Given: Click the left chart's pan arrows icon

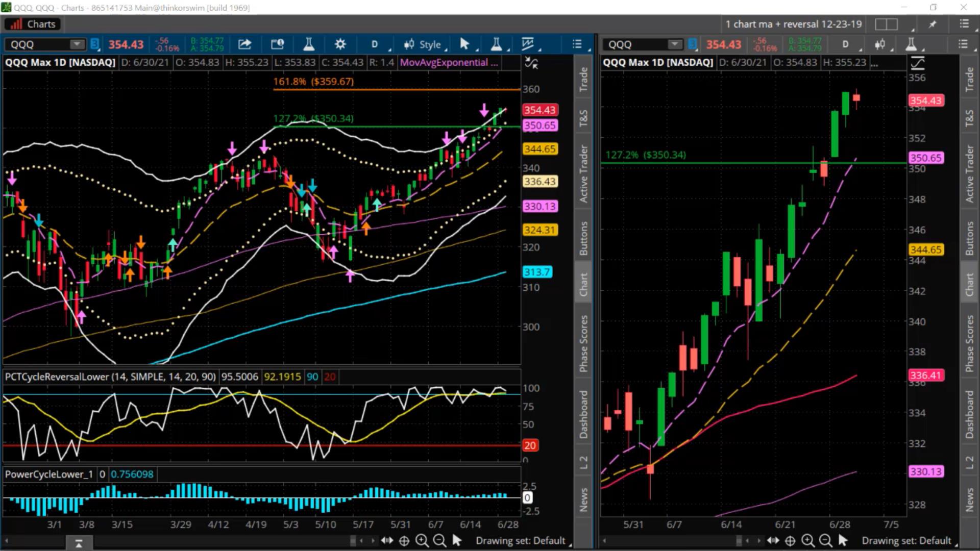Looking at the screenshot, I should point(387,541).
